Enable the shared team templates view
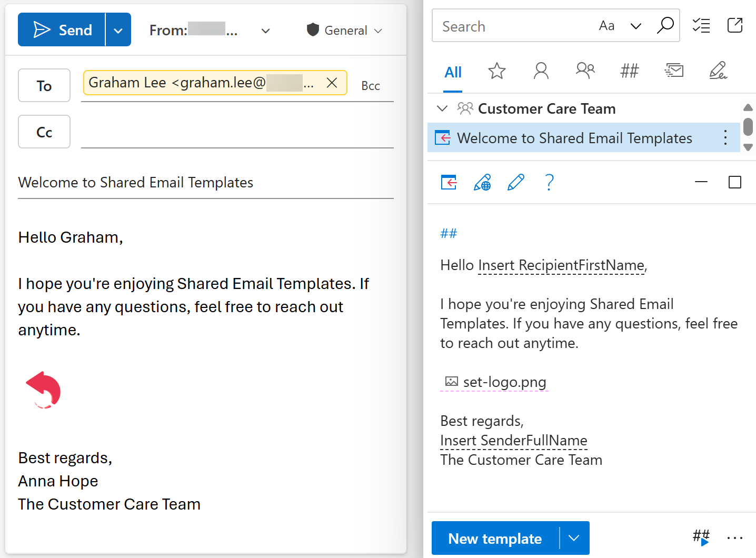Screen dimensions: 756x558 585,71
